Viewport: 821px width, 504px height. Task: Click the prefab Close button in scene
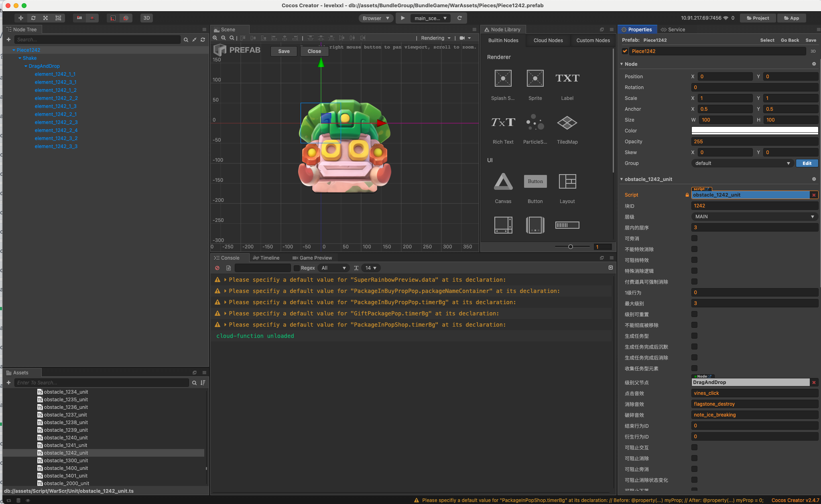314,51
